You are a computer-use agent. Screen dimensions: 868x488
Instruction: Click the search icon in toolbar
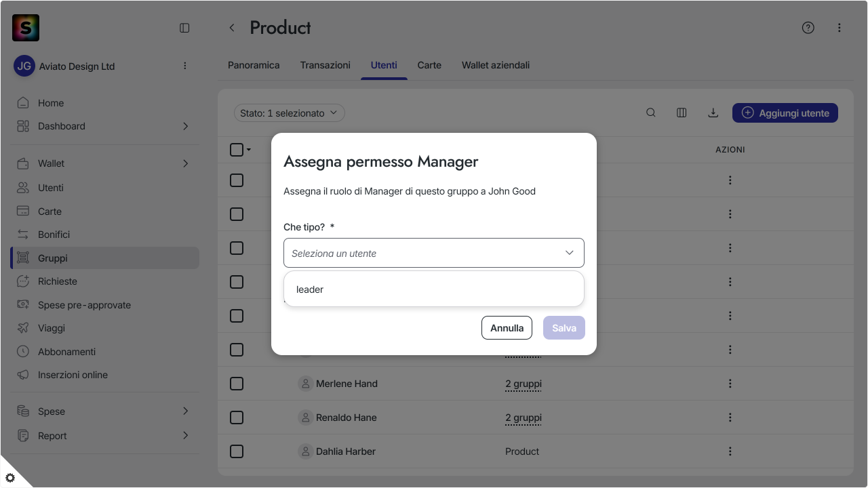point(651,113)
